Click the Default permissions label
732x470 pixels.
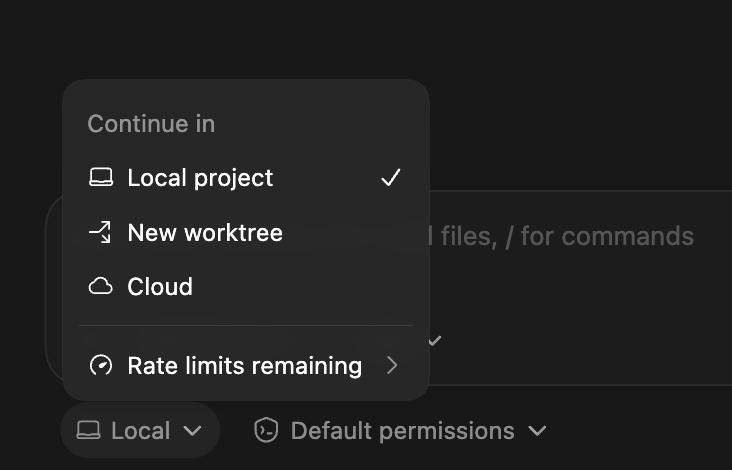coord(402,430)
